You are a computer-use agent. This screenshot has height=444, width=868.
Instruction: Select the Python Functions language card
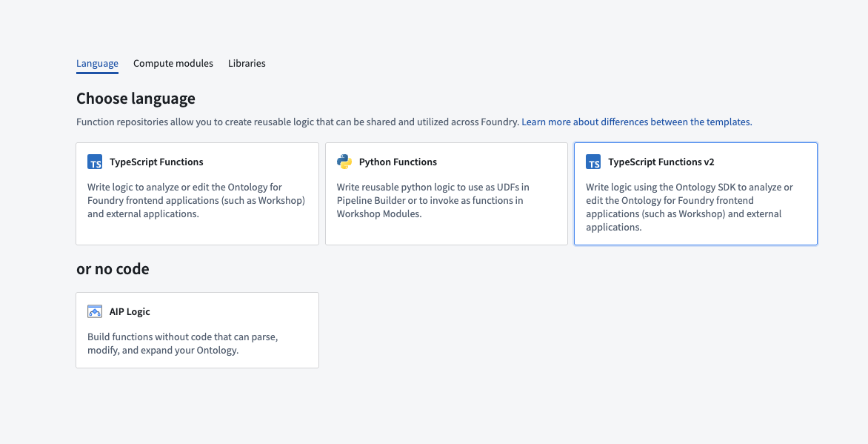(446, 193)
